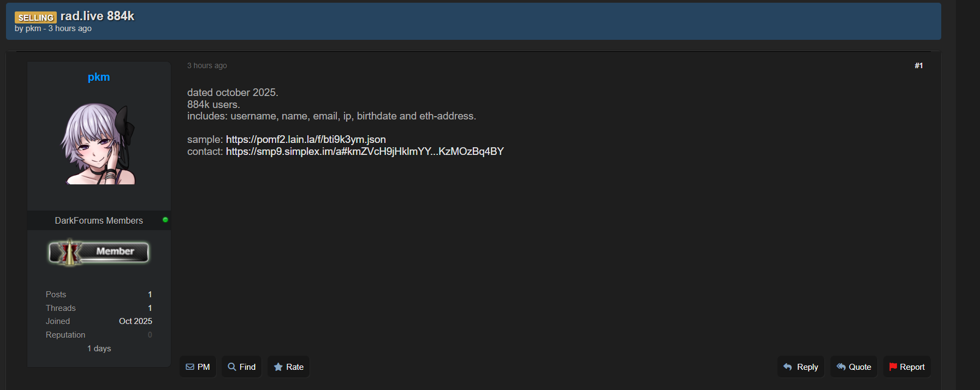Click the reply arrow icon

point(787,367)
